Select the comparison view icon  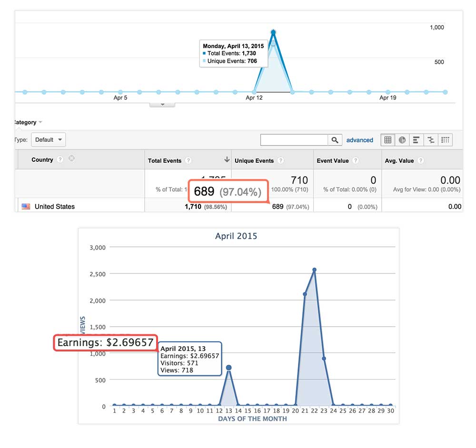coord(431,140)
